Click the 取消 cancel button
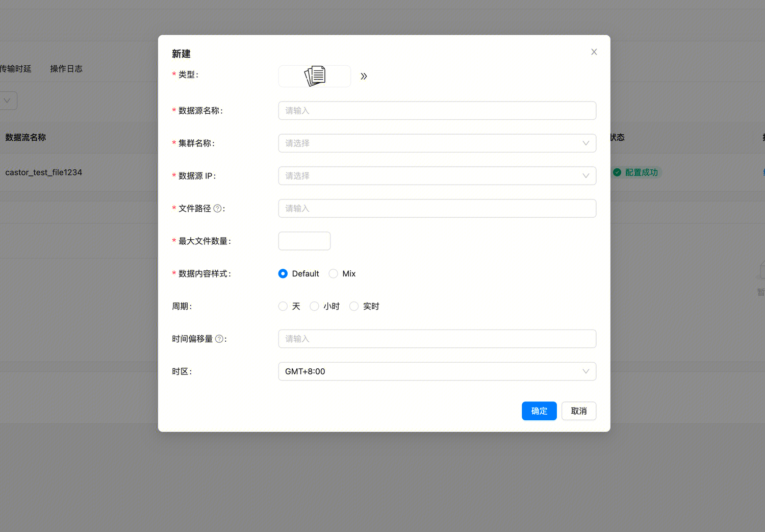765x532 pixels. point(578,411)
